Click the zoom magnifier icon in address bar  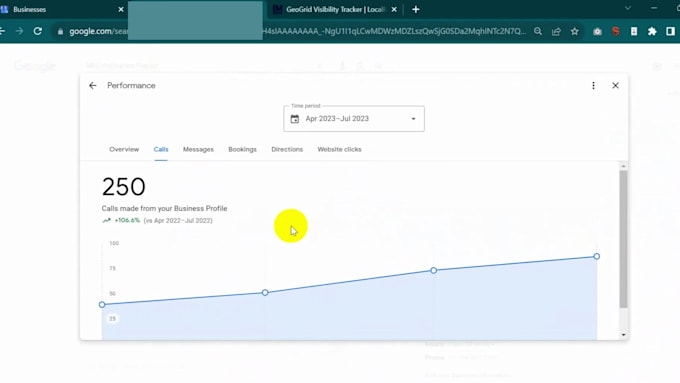click(538, 31)
